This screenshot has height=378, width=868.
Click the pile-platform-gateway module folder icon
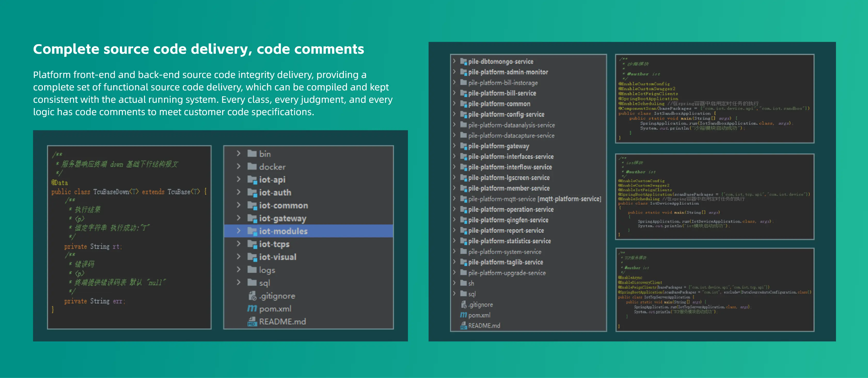[x=464, y=146]
